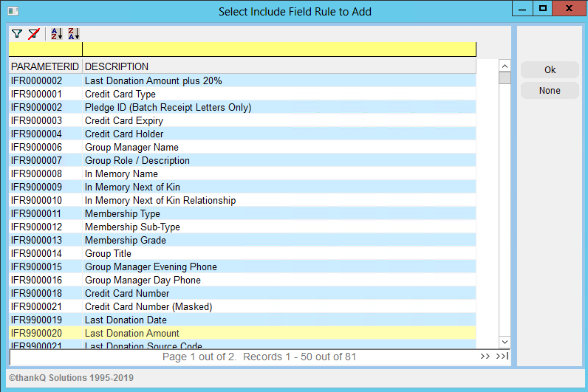The height and width of the screenshot is (392, 588).
Task: Click the yellow DESCRIPTION filter field
Action: click(x=279, y=49)
